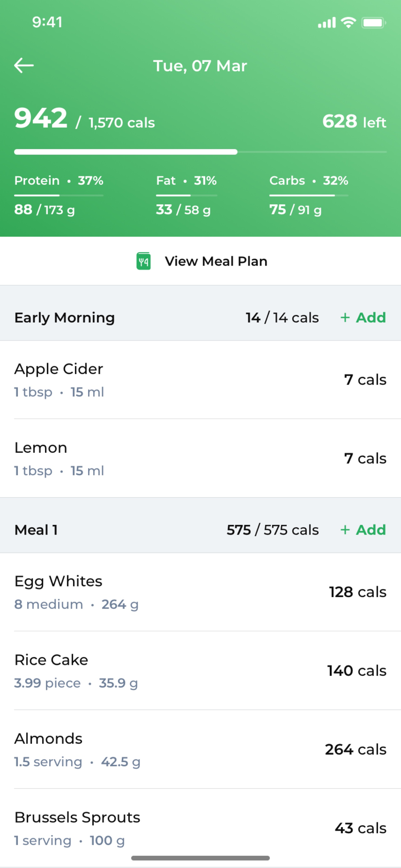Image resolution: width=401 pixels, height=868 pixels.
Task: Open the Apple Cider entry
Action: [x=200, y=380]
